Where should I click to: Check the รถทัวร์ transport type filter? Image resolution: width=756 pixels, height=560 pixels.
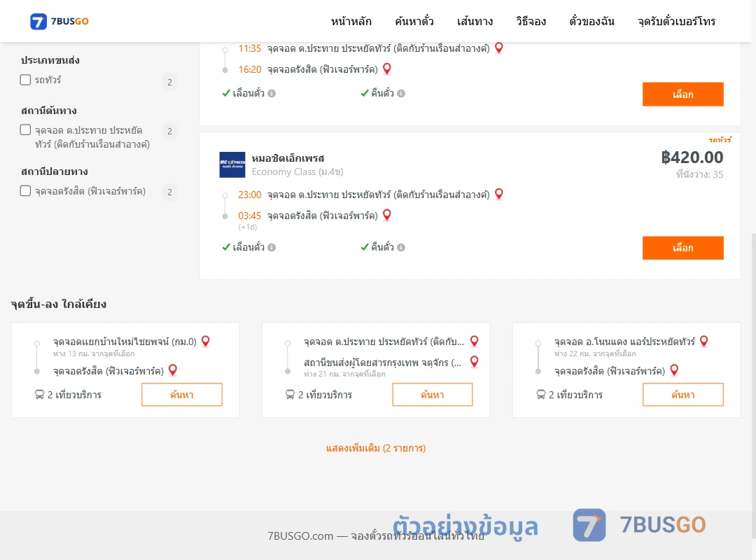[26, 80]
